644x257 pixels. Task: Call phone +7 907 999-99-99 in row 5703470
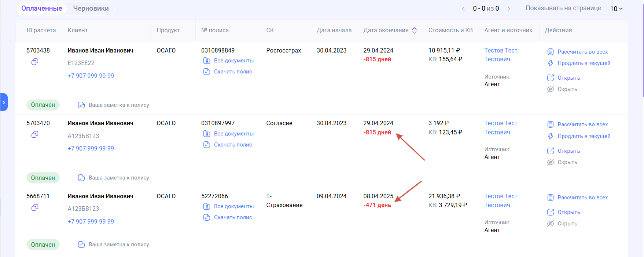coord(91,148)
